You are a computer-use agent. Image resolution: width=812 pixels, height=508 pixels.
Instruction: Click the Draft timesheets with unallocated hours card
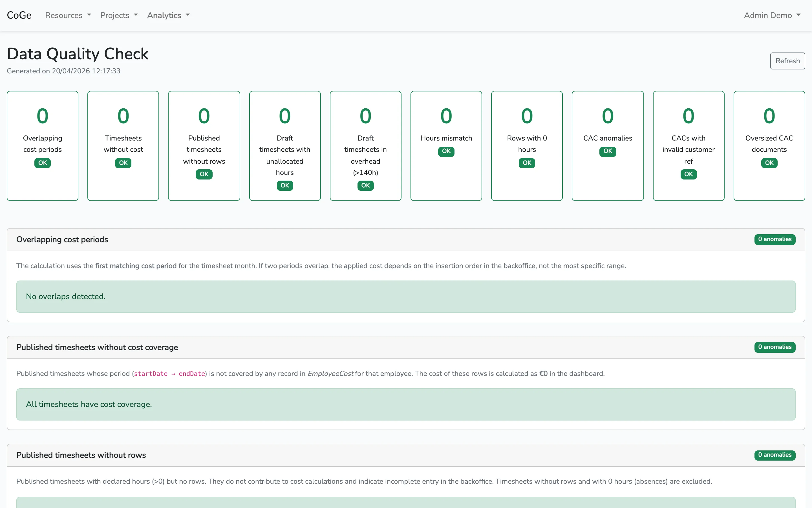click(285, 146)
